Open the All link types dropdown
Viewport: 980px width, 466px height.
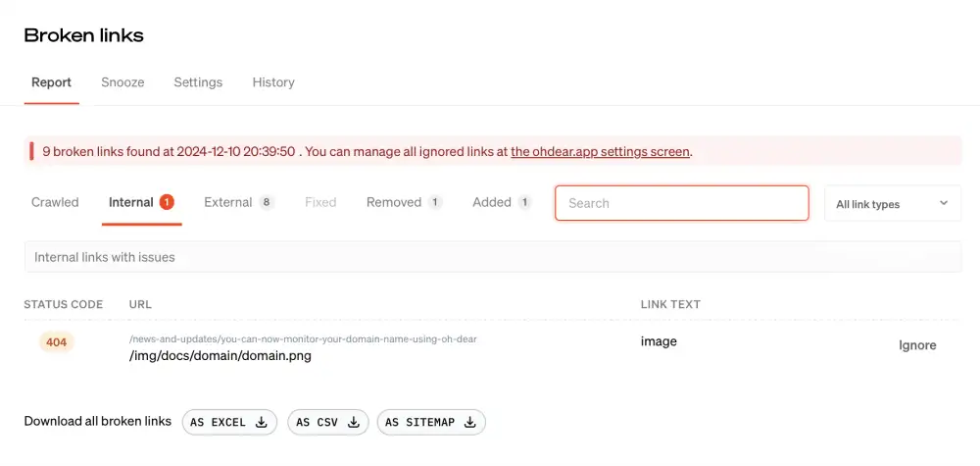click(x=892, y=204)
